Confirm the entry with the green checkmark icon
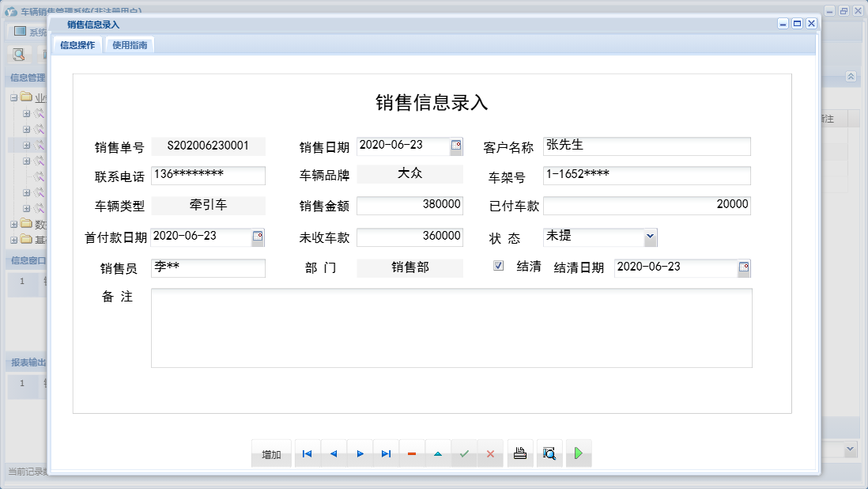This screenshot has width=868, height=489. [x=465, y=453]
